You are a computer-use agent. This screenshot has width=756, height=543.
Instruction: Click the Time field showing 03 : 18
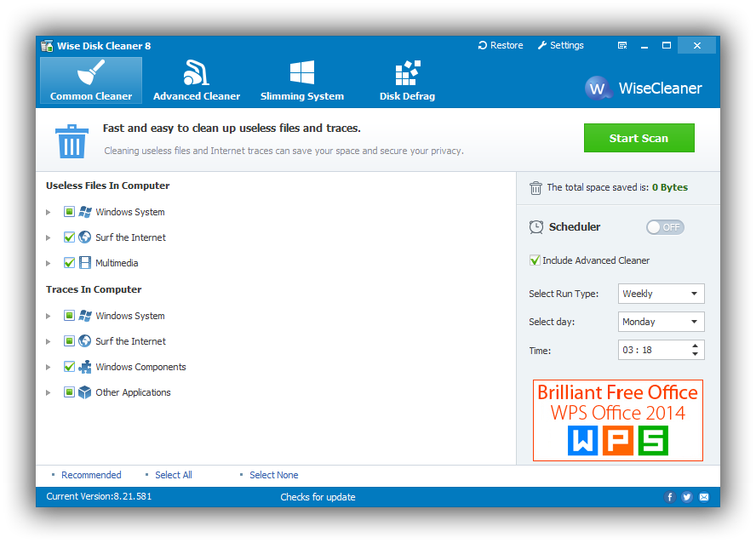pos(661,350)
